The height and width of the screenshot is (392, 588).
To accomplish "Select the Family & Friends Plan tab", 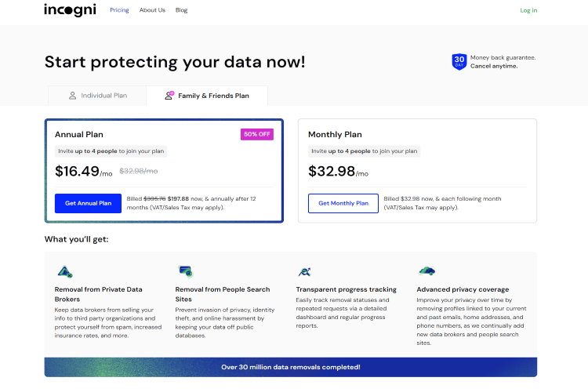I will 207,96.
